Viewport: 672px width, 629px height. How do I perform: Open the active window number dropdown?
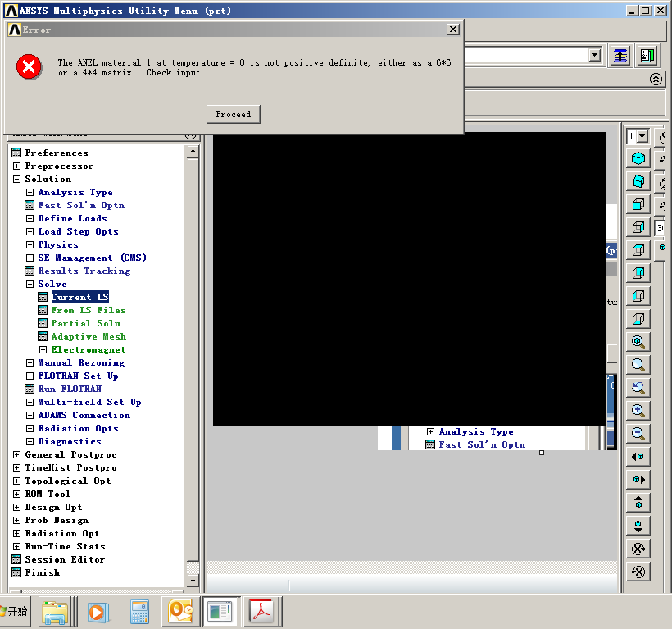[642, 136]
